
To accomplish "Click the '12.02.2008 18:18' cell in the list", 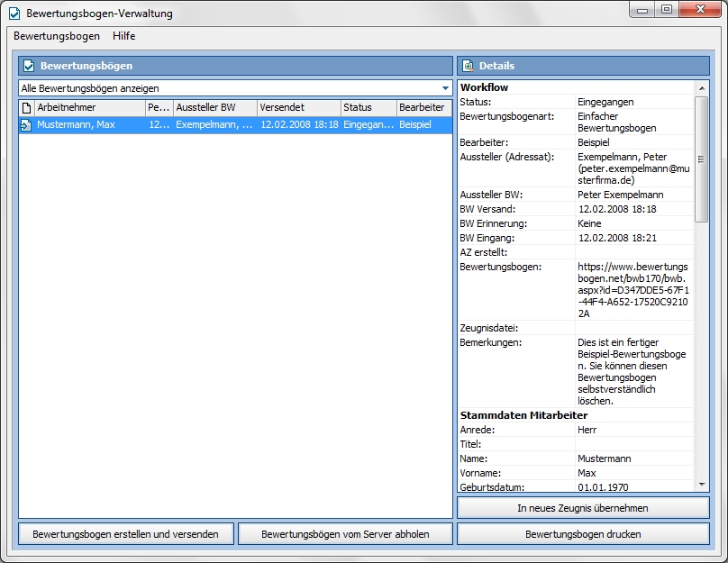I will tap(299, 125).
